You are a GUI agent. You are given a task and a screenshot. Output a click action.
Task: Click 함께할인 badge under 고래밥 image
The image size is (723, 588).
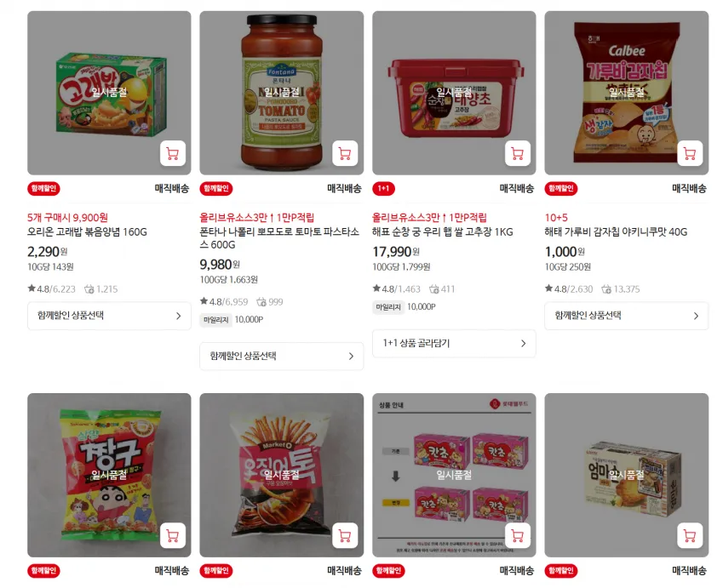pyautogui.click(x=43, y=188)
